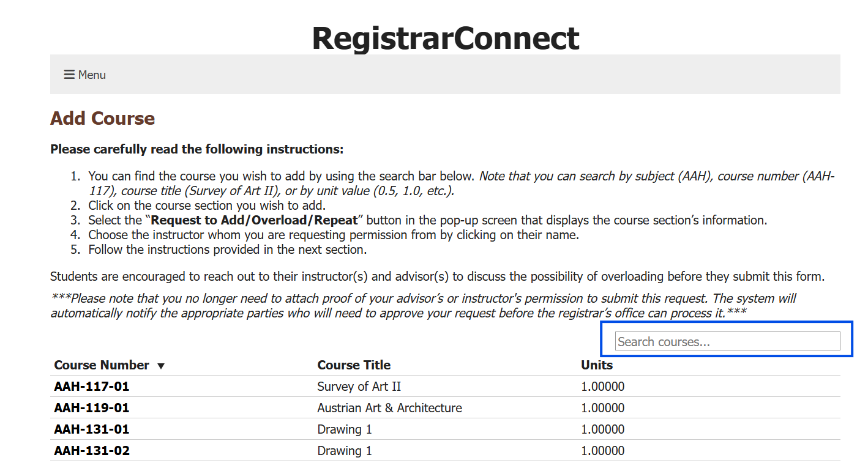Choose the Survey of Art II title
Screen dimensions: 868x463
pyautogui.click(x=359, y=387)
